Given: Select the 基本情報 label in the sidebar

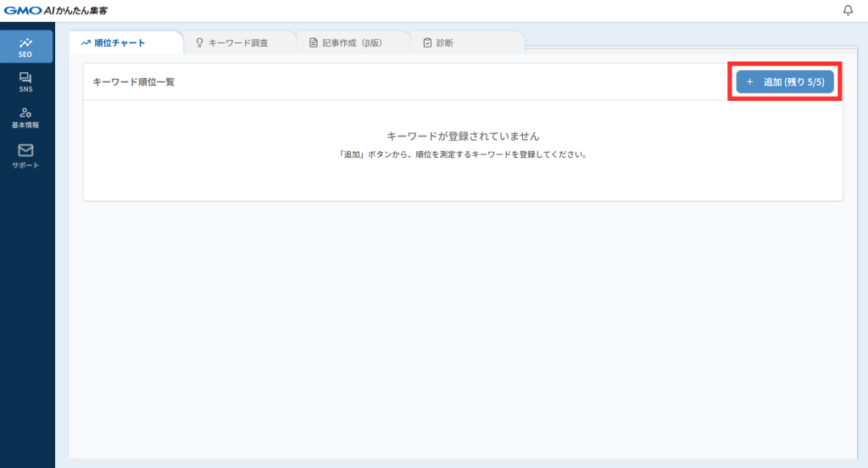Looking at the screenshot, I should tap(25, 125).
